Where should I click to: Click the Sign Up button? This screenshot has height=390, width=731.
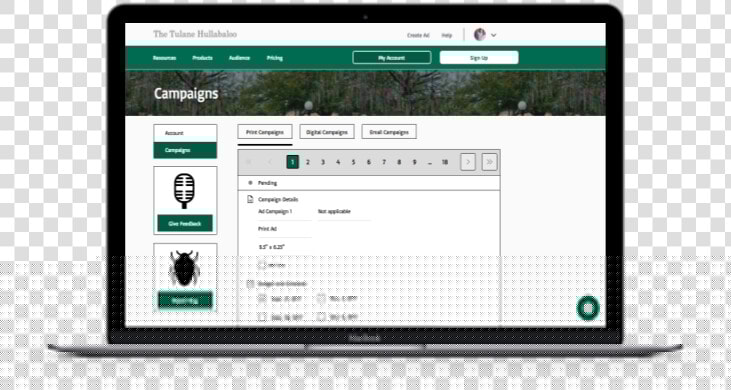coord(479,58)
